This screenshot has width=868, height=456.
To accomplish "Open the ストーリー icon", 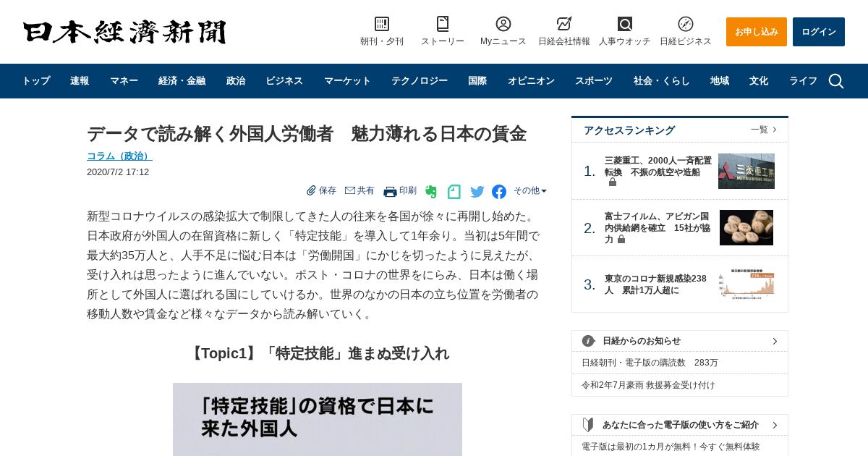I will click(443, 24).
